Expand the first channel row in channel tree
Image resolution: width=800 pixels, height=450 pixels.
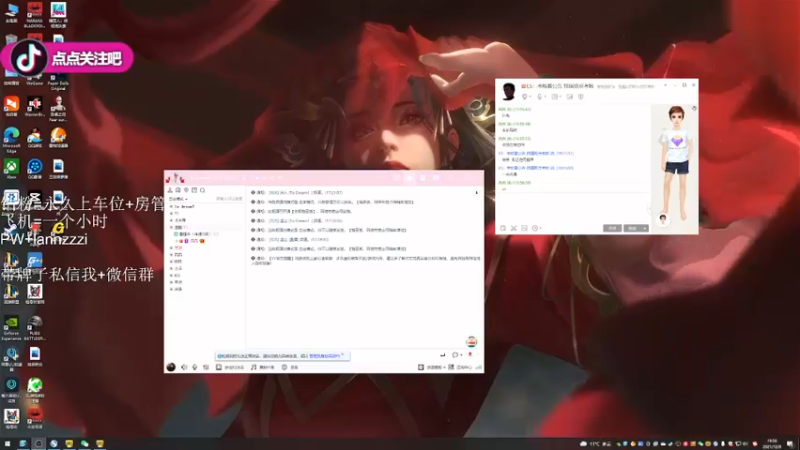[x=171, y=207]
